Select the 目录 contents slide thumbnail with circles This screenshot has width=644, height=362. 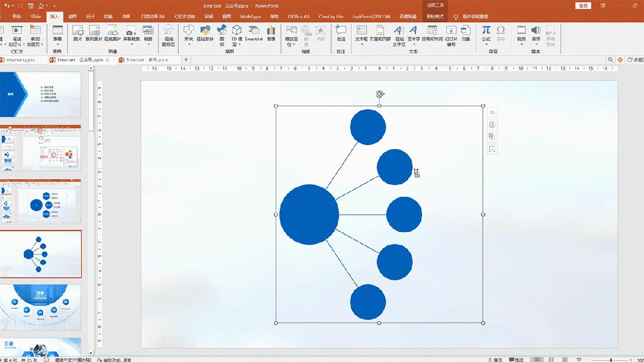point(40,307)
